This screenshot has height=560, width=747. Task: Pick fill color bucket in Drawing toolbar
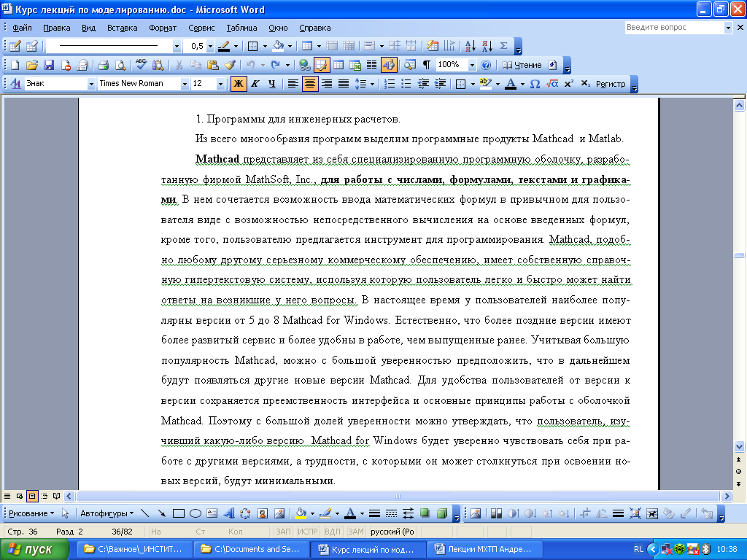pyautogui.click(x=301, y=513)
